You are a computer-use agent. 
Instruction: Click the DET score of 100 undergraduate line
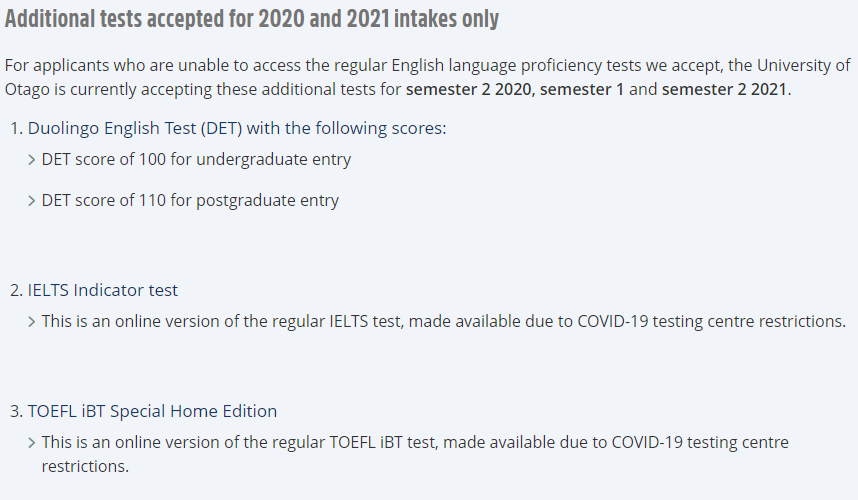(196, 160)
